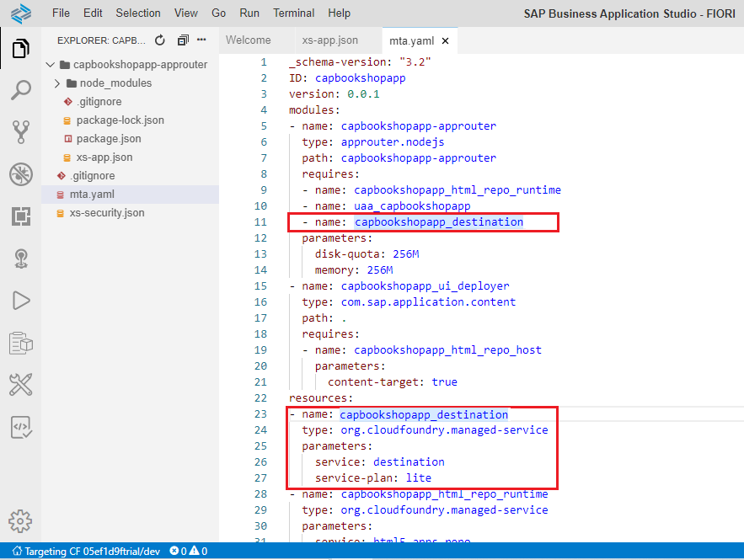Open the Terminal menu
744x560 pixels.
coord(293,13)
